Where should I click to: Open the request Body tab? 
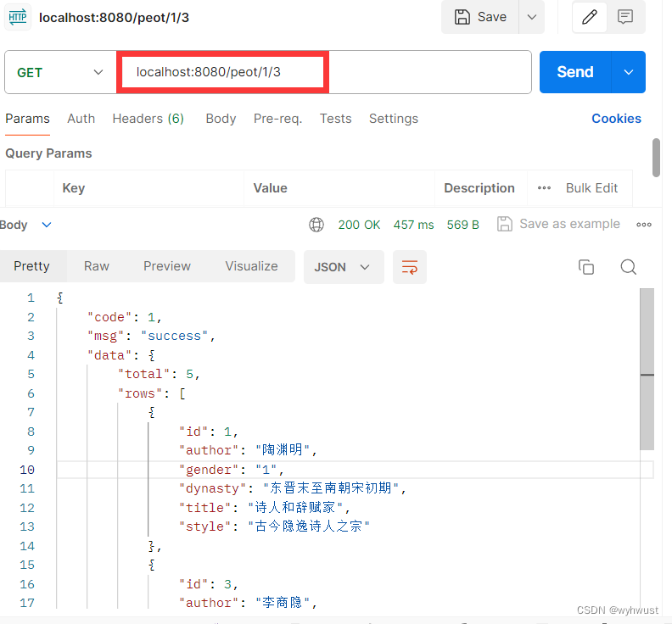tap(221, 119)
